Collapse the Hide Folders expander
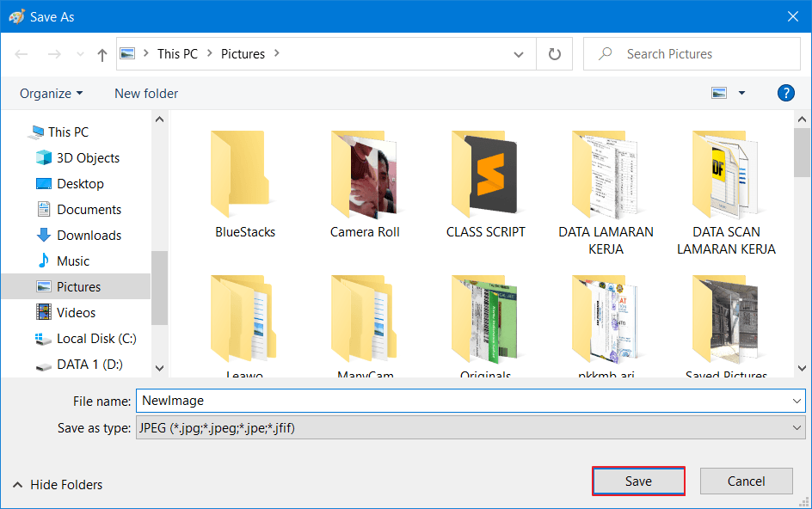Viewport: 812px width, 509px height. [57, 485]
